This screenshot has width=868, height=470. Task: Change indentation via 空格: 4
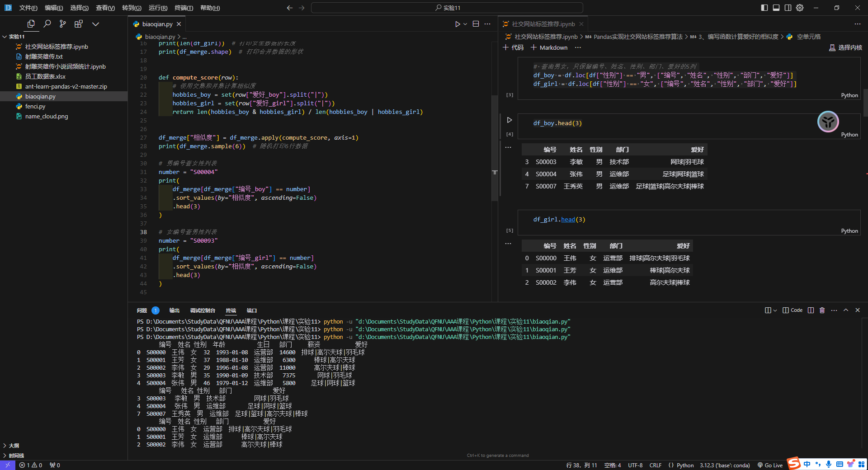tap(613, 465)
